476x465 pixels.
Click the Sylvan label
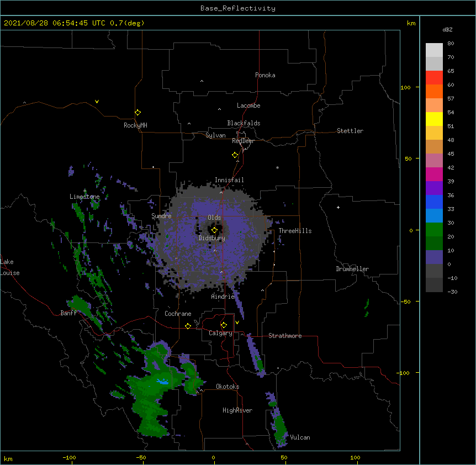(x=215, y=135)
